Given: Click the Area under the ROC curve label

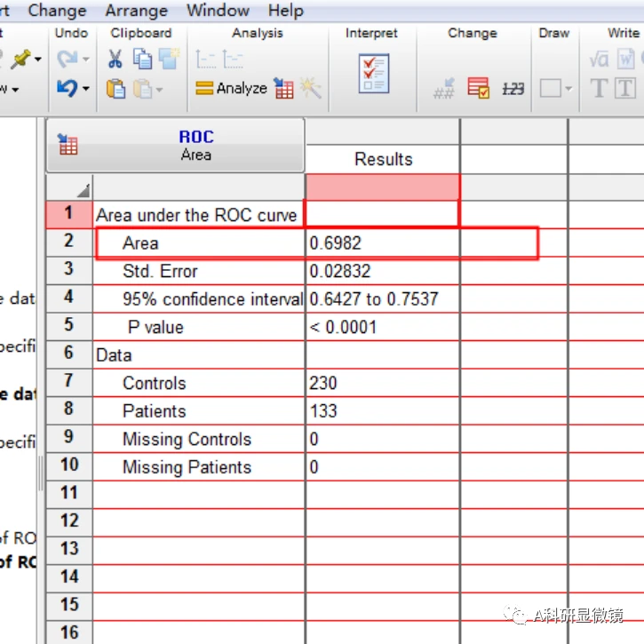Looking at the screenshot, I should [196, 215].
